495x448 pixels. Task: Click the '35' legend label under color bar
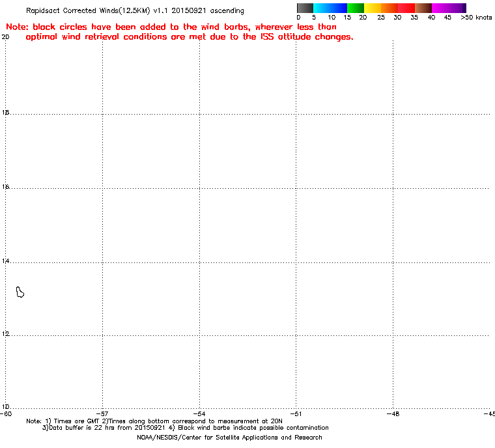(x=414, y=18)
